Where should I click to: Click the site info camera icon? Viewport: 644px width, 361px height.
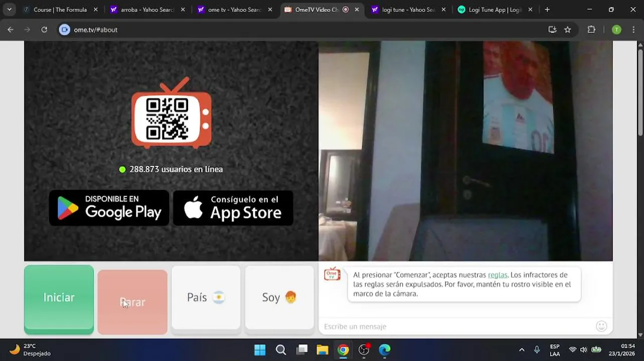point(64,30)
